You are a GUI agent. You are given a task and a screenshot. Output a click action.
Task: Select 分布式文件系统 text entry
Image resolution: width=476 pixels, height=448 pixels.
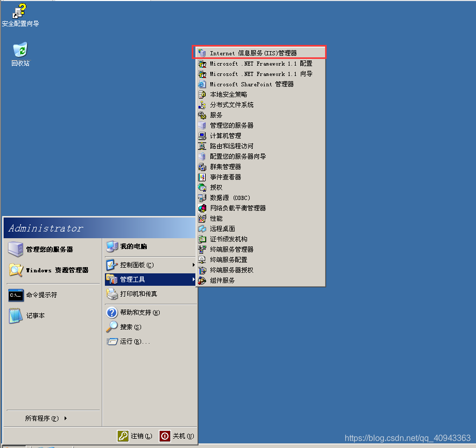click(x=232, y=105)
